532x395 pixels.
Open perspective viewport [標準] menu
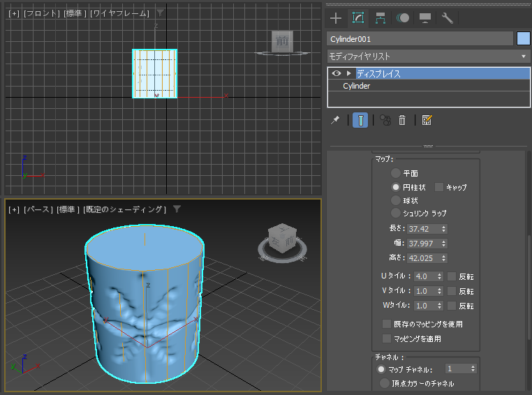pos(68,209)
